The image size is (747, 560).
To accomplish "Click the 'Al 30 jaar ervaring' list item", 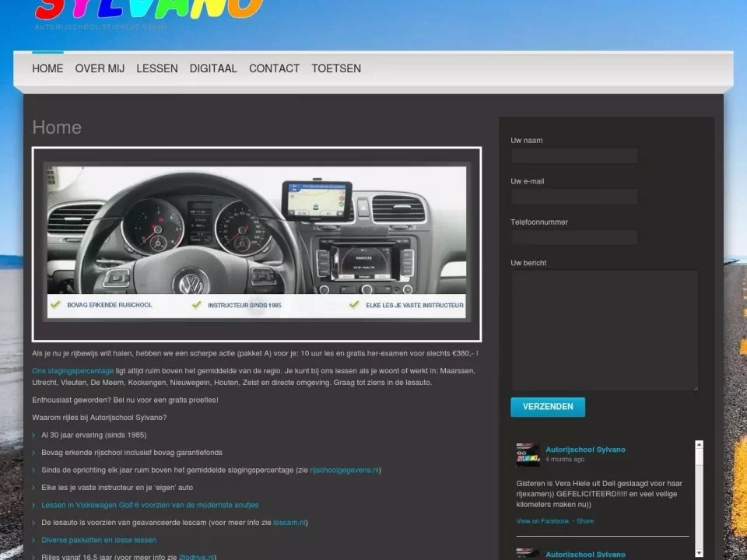I will (94, 435).
